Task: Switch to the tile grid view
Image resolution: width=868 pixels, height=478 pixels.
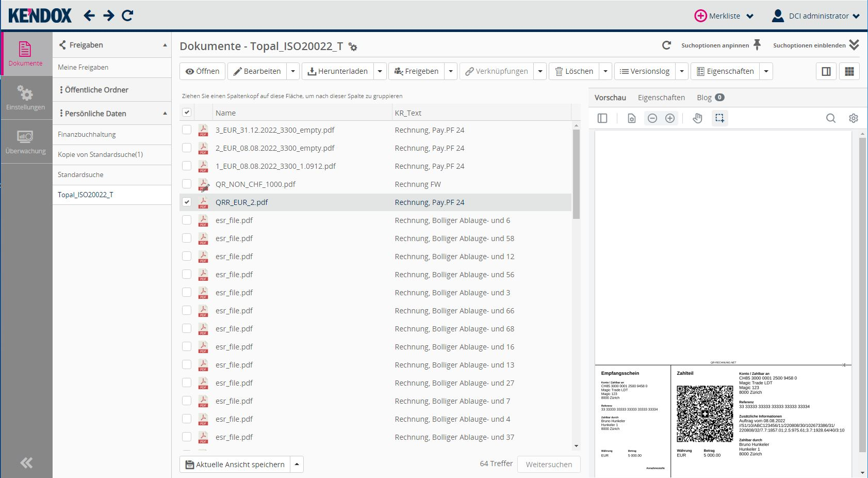Action: (x=849, y=71)
